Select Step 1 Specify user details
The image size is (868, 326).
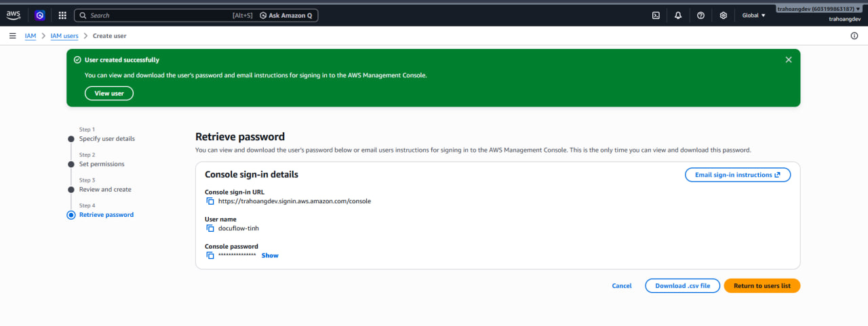pos(106,138)
